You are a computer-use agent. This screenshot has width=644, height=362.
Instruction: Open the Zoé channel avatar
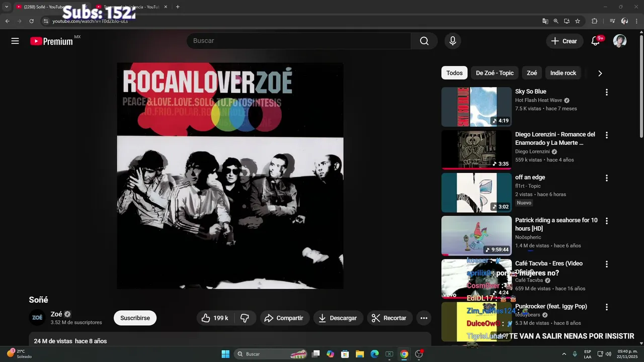point(38,318)
